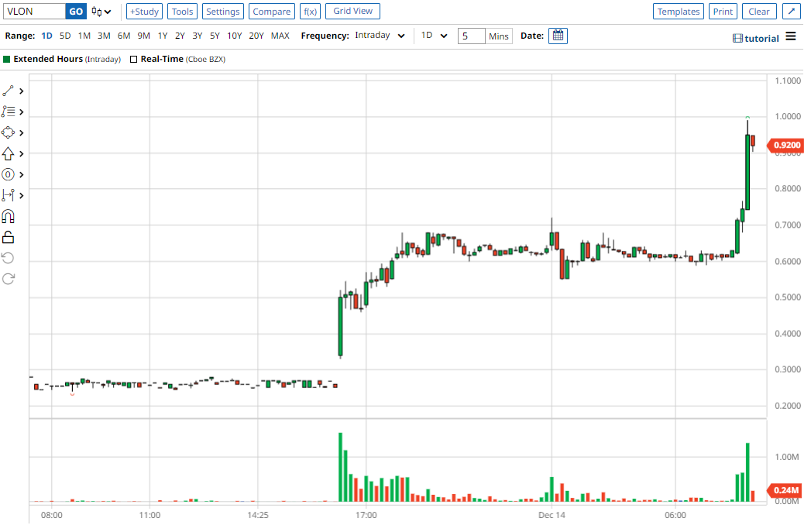Switch range to MAX
Viewport: 811px width, 532px height.
click(x=280, y=36)
